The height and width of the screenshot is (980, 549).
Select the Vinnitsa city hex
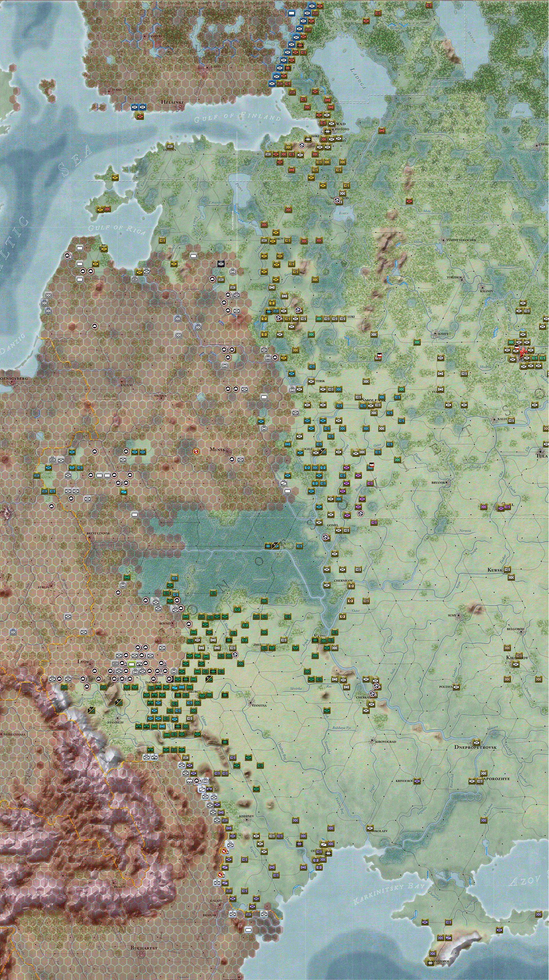[251, 703]
